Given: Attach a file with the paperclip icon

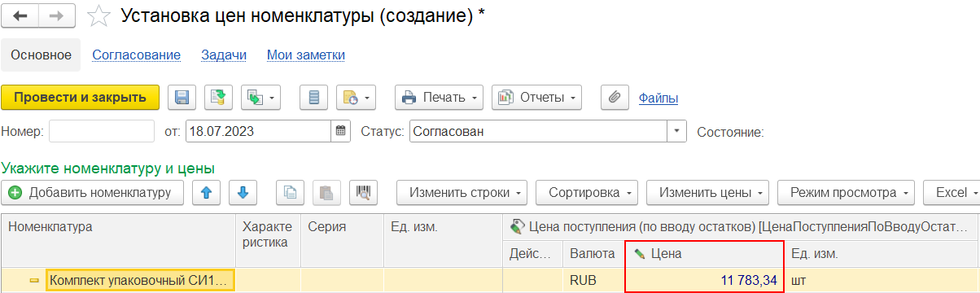Looking at the screenshot, I should coord(615,98).
